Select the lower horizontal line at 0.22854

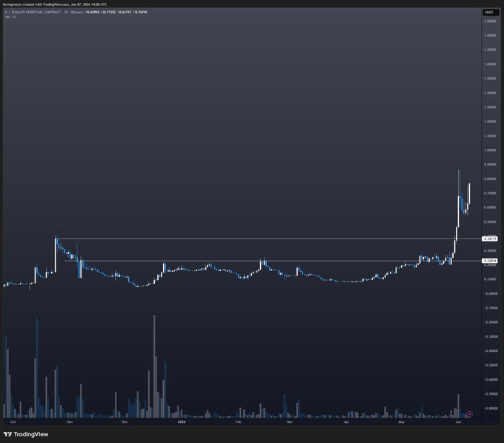(x=273, y=261)
